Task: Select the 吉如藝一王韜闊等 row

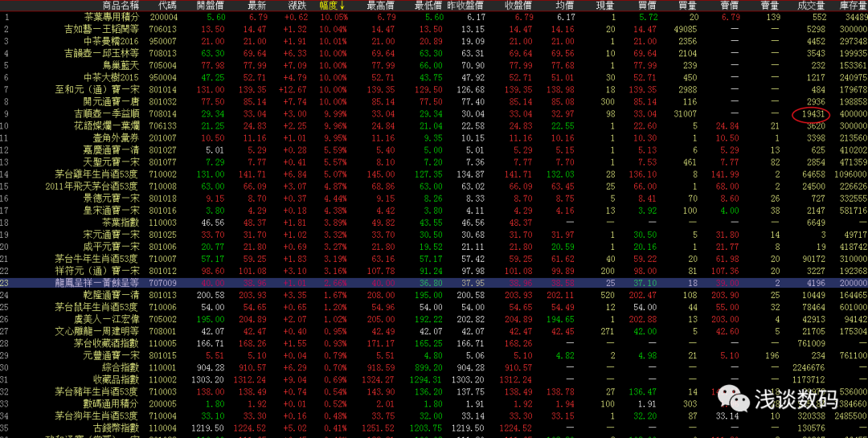Action: (434, 30)
